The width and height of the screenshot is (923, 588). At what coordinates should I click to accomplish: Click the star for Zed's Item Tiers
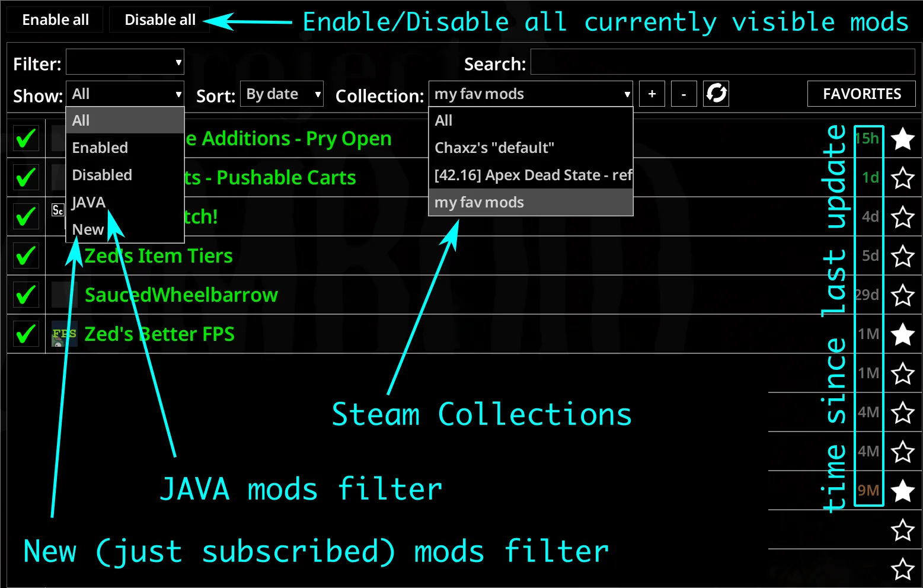902,256
